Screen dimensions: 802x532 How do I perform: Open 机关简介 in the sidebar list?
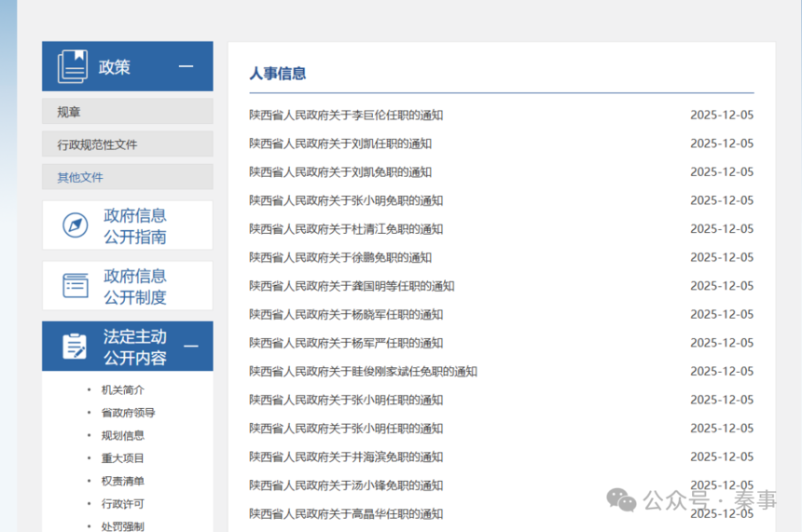pyautogui.click(x=123, y=389)
